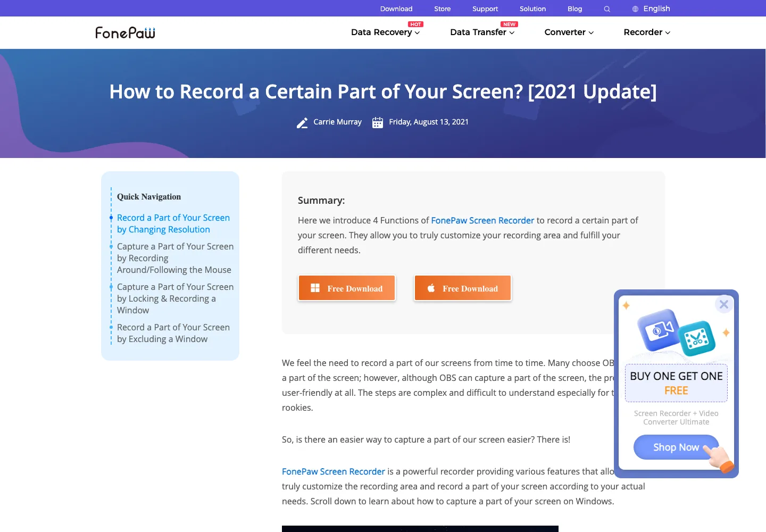Open FonePaw Screen Recorder link in article body
766x532 pixels.
(x=334, y=471)
